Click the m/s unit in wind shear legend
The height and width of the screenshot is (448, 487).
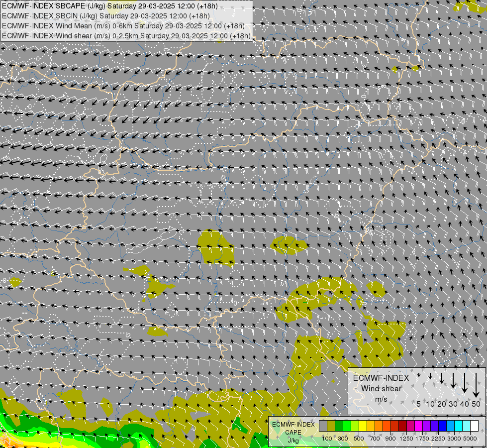coord(382,399)
